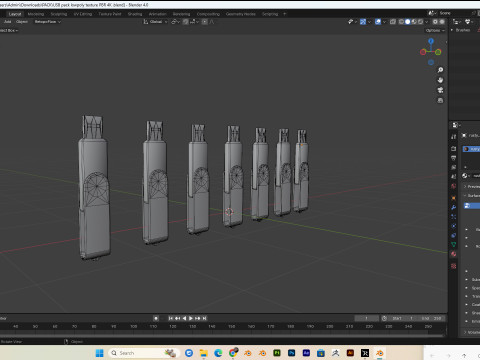Open Illustrator from the taskbar
Viewport: 480px width, 360px height.
(x=350, y=353)
